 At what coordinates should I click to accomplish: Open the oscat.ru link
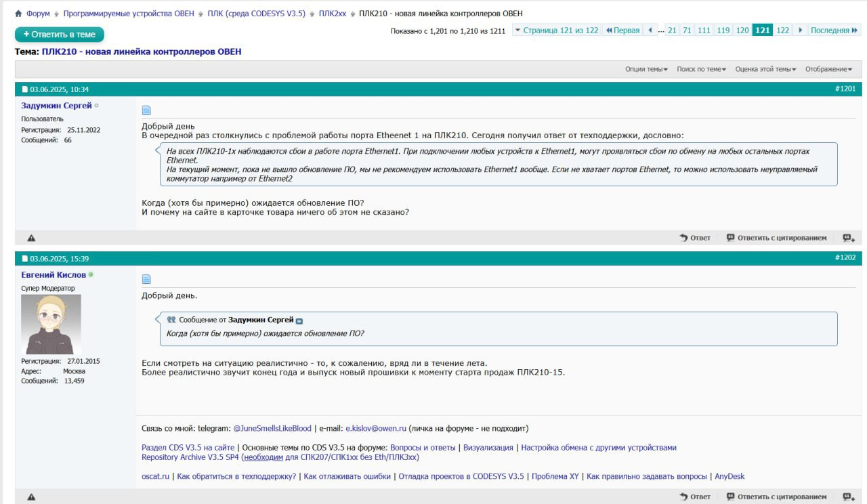point(155,476)
